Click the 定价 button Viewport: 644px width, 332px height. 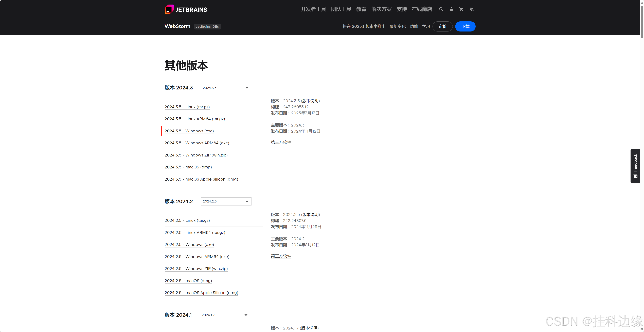click(x=442, y=27)
